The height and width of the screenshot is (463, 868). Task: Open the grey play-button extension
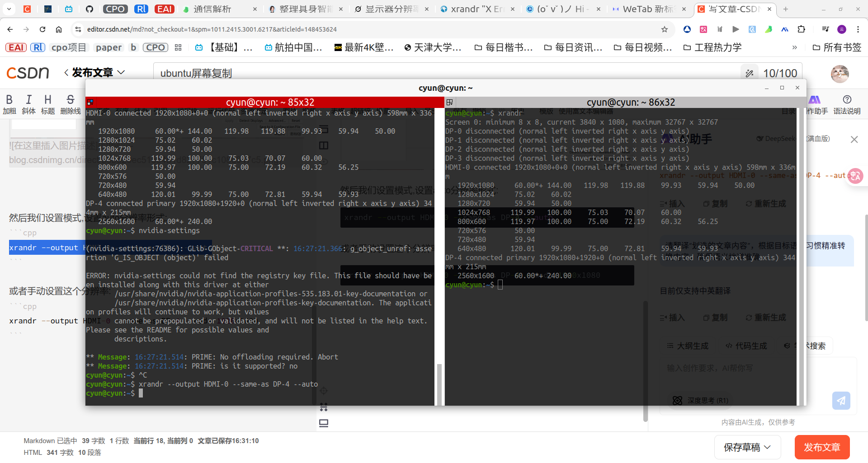736,29
